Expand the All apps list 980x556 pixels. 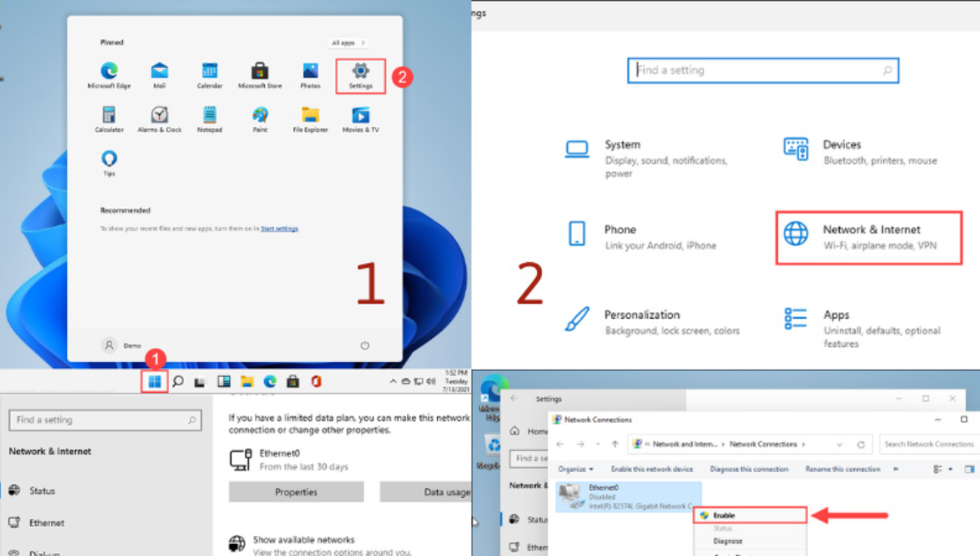coord(348,42)
